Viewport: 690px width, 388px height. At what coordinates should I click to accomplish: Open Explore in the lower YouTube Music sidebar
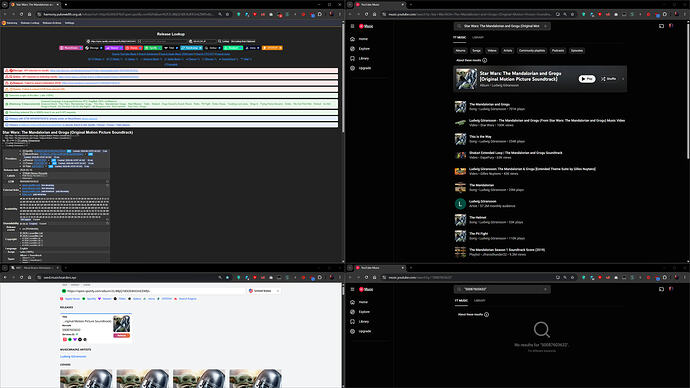(363, 311)
